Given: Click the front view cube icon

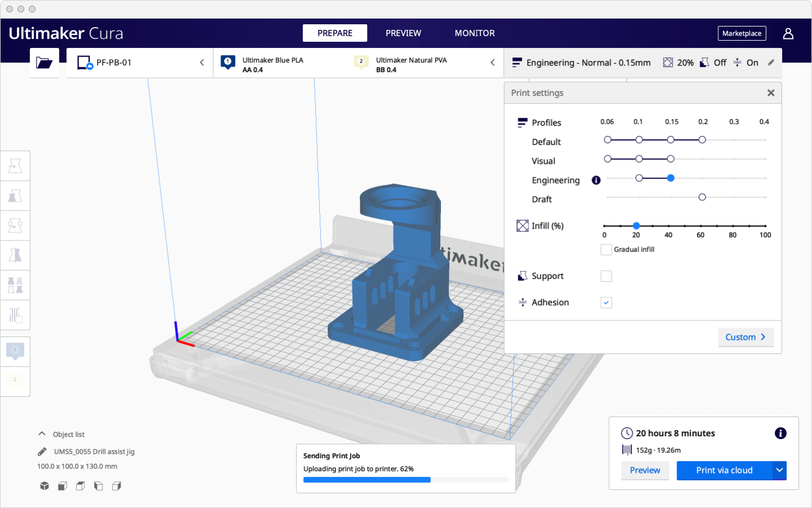Looking at the screenshot, I should click(x=63, y=486).
